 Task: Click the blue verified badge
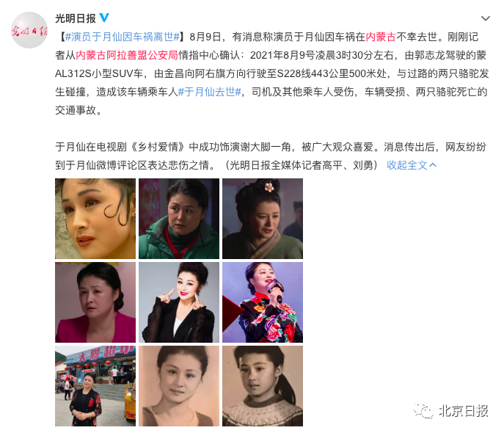pyautogui.click(x=104, y=18)
